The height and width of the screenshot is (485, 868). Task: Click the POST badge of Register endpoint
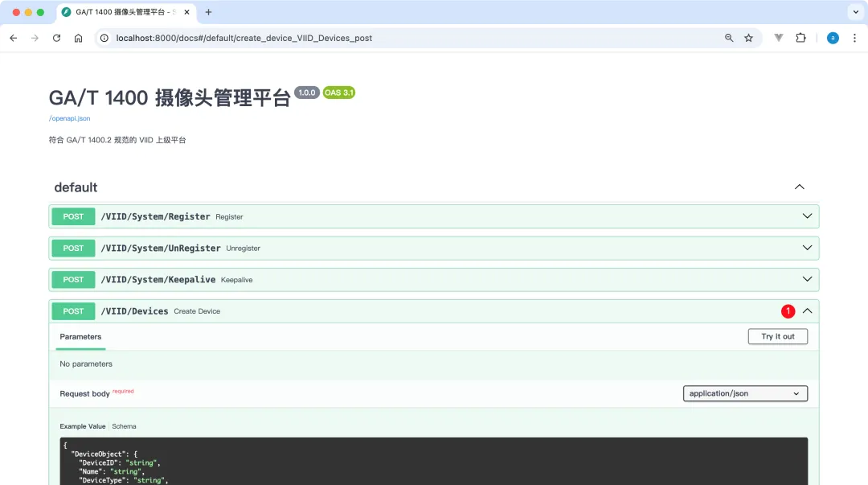click(73, 216)
